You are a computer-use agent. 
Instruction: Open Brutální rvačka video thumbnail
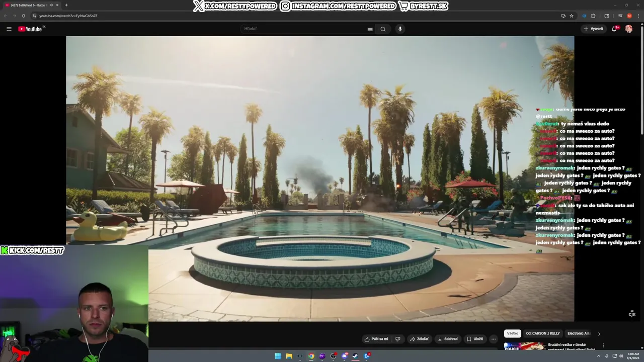coord(524,346)
